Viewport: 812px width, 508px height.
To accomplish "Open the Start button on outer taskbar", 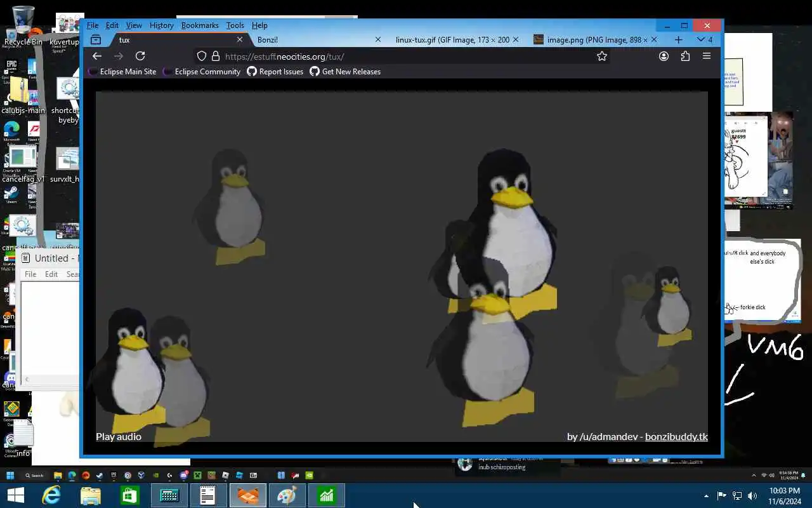I will click(x=16, y=495).
